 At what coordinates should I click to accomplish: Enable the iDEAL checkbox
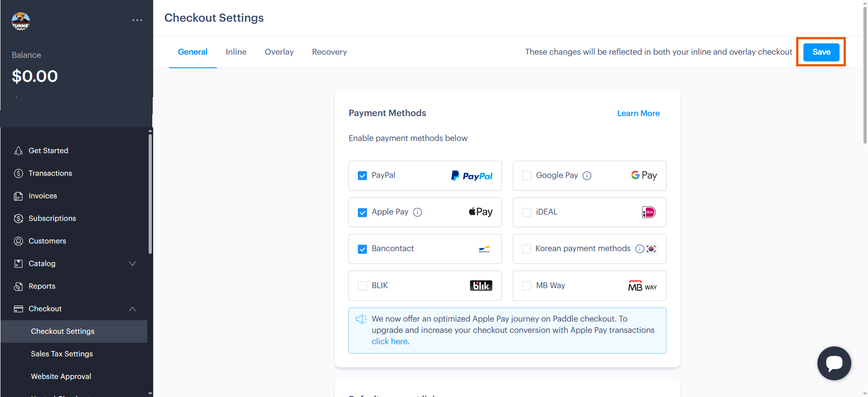click(x=527, y=212)
